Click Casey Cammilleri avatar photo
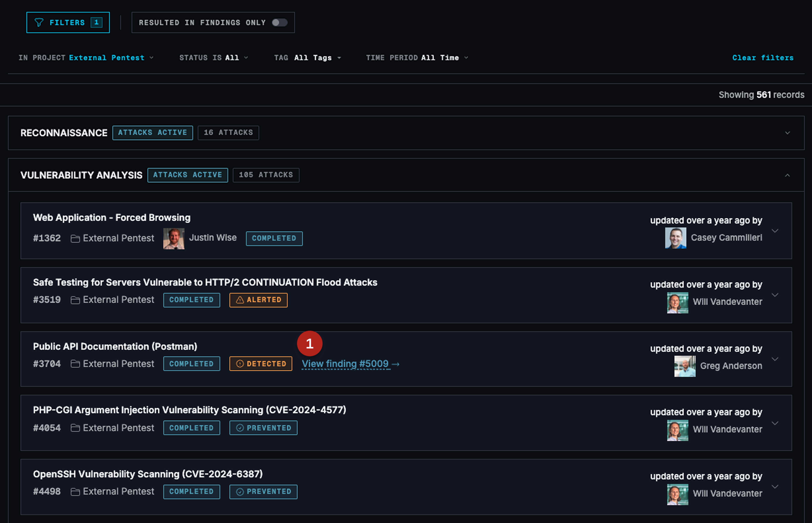This screenshot has width=812, height=523. (675, 238)
